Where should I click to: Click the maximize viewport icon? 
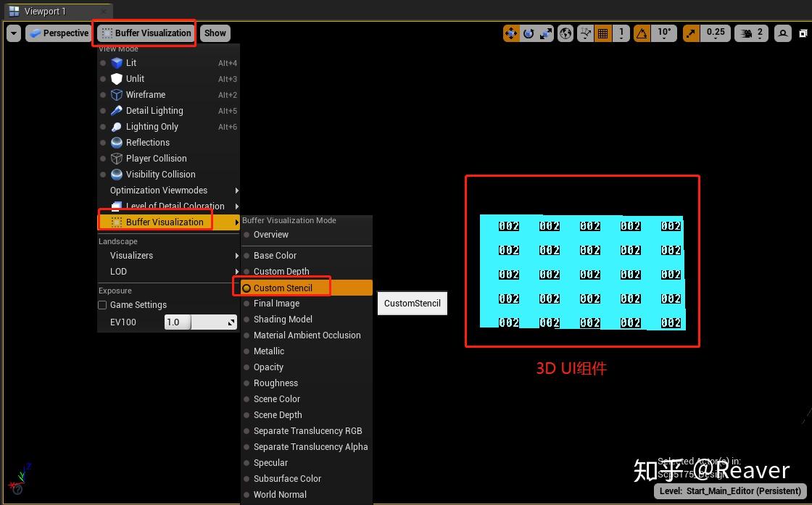tap(802, 33)
